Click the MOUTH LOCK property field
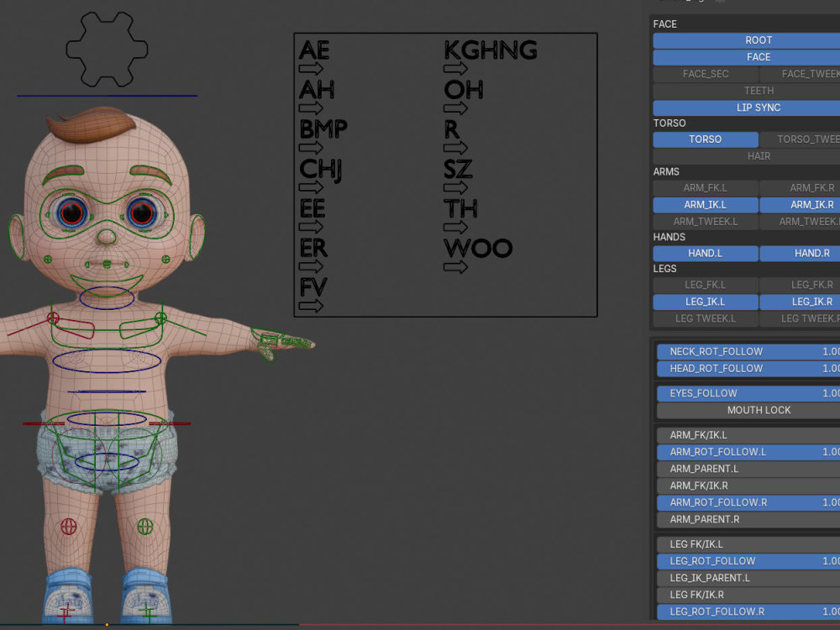The height and width of the screenshot is (630, 840). click(x=748, y=411)
